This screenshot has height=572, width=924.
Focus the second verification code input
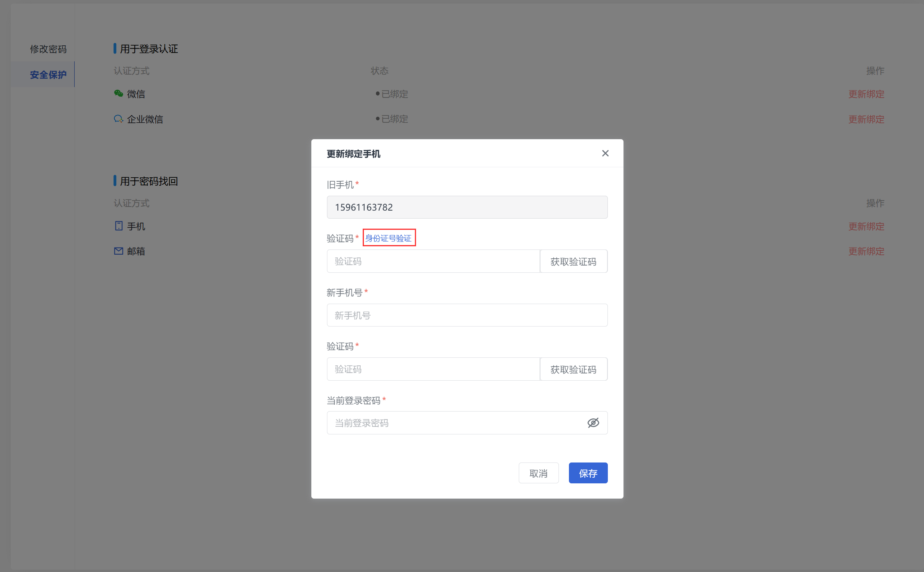[433, 369]
